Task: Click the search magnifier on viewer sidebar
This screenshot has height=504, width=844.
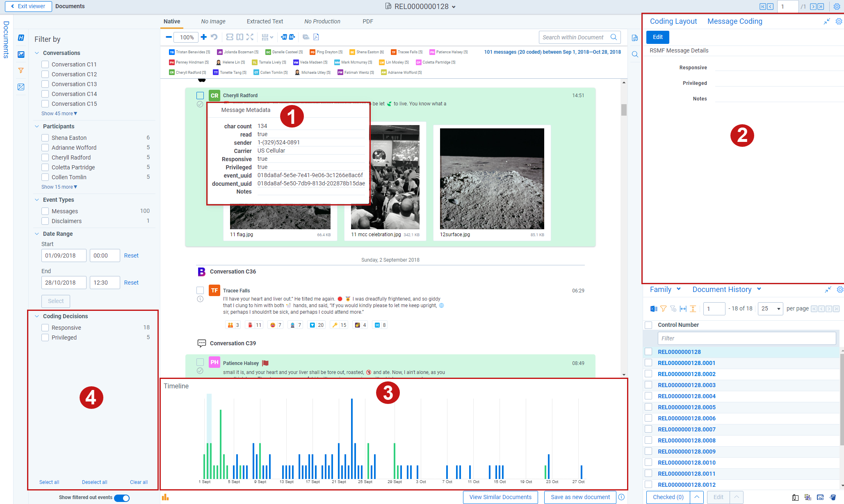Action: coord(635,54)
